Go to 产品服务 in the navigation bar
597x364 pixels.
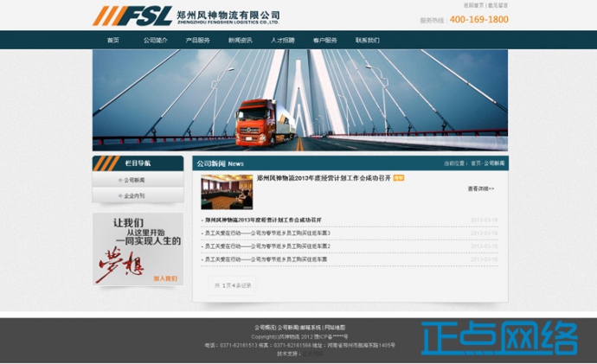pyautogui.click(x=197, y=41)
